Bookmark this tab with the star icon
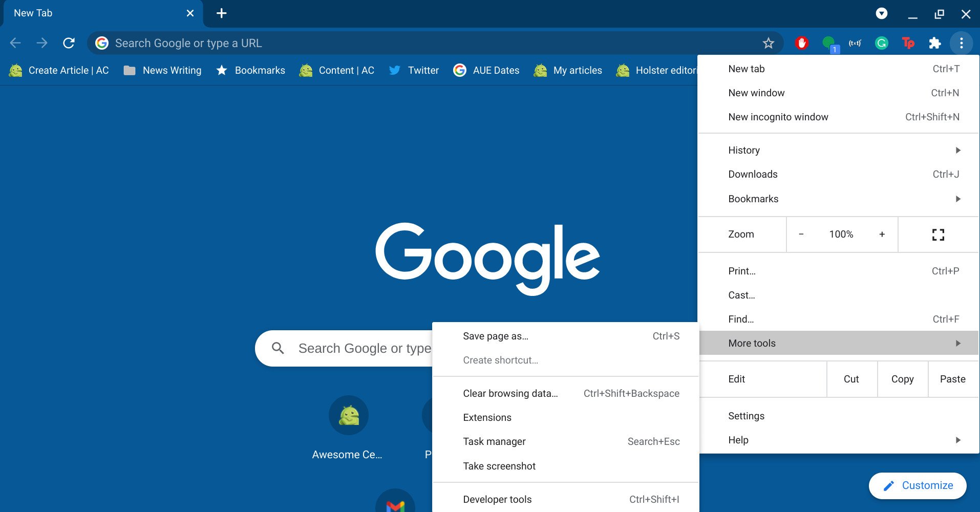The image size is (980, 512). pyautogui.click(x=768, y=43)
